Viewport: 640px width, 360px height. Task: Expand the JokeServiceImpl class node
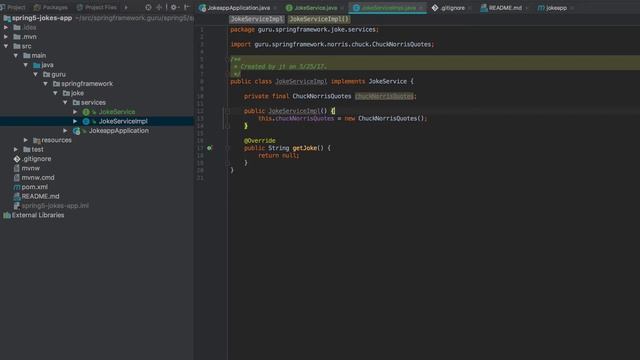[75, 121]
